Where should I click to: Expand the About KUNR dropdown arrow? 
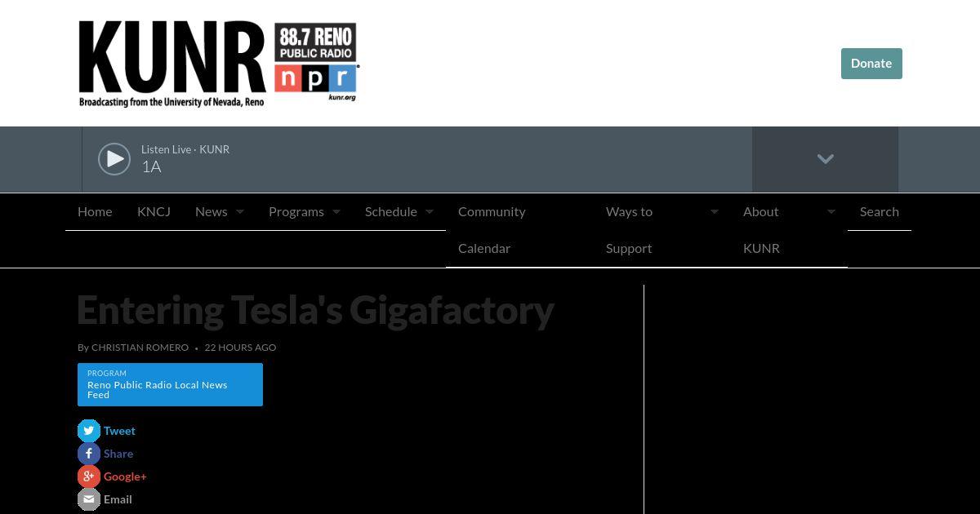coord(831,211)
